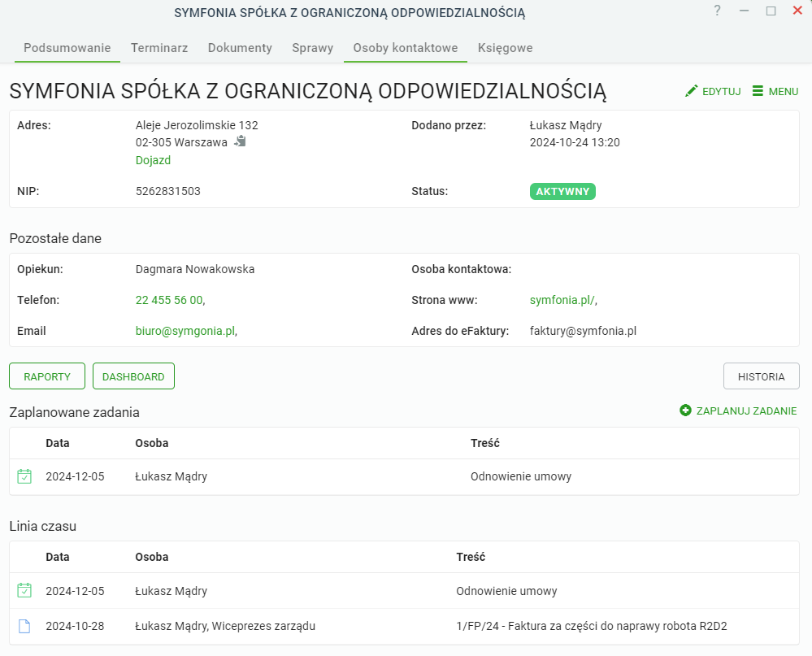Click the Data column header in Zaplanowane zadania
The width and height of the screenshot is (812, 656).
(58, 443)
